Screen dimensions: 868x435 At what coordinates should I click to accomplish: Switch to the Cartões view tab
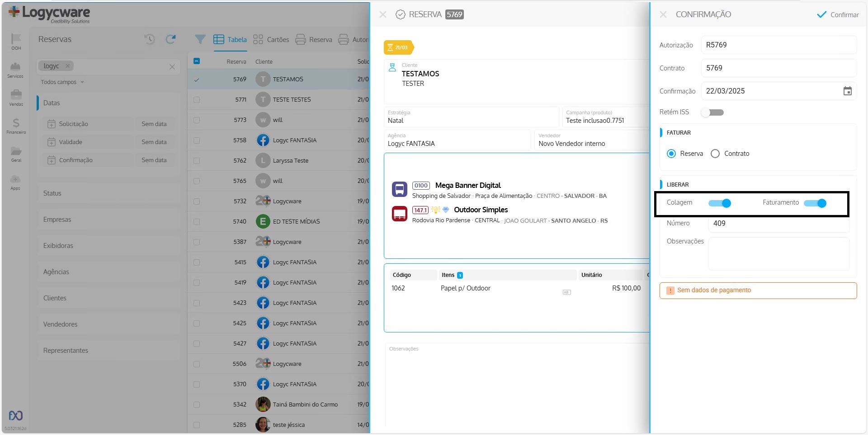pyautogui.click(x=271, y=40)
